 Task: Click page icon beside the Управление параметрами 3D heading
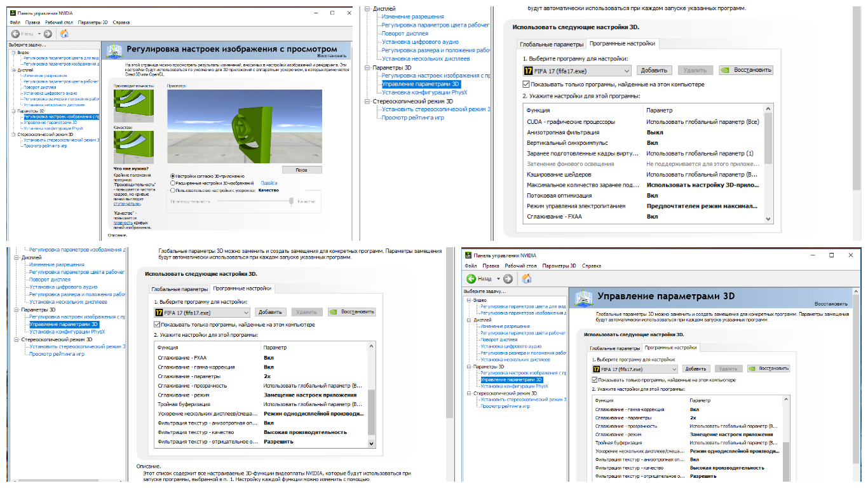(583, 297)
